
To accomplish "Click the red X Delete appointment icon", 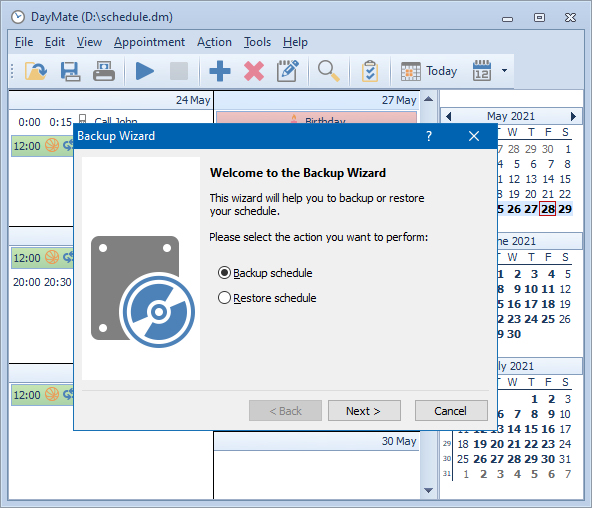I will pyautogui.click(x=254, y=71).
